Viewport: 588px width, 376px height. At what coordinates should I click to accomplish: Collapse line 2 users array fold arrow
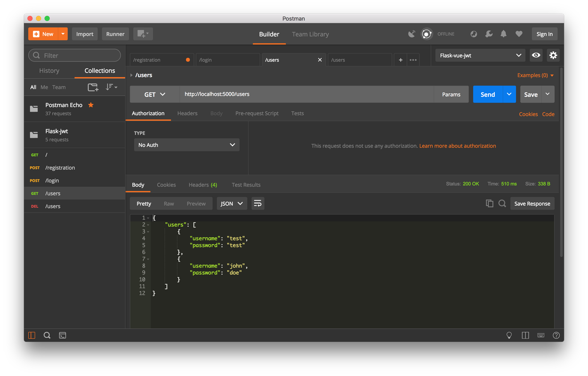[x=148, y=225]
